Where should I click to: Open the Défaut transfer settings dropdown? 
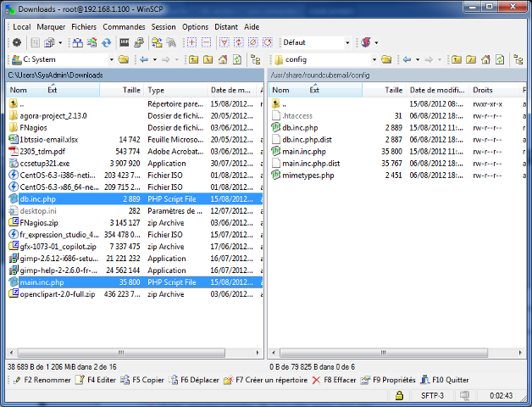click(346, 42)
